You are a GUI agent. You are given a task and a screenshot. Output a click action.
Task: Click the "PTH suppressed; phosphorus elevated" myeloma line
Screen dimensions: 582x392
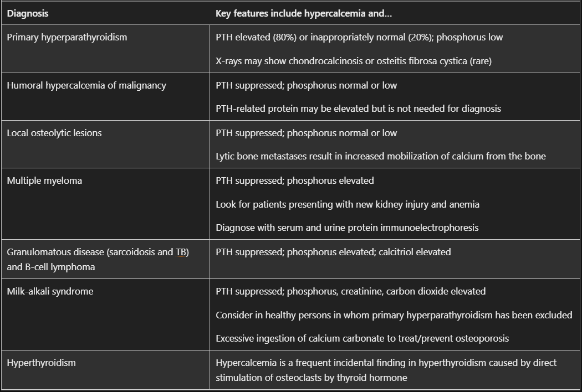pos(294,180)
